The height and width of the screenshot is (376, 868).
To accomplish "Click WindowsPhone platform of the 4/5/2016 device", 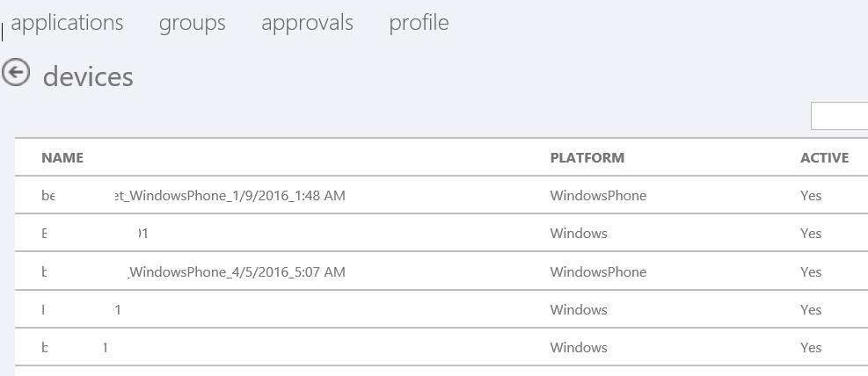I will tap(598, 272).
